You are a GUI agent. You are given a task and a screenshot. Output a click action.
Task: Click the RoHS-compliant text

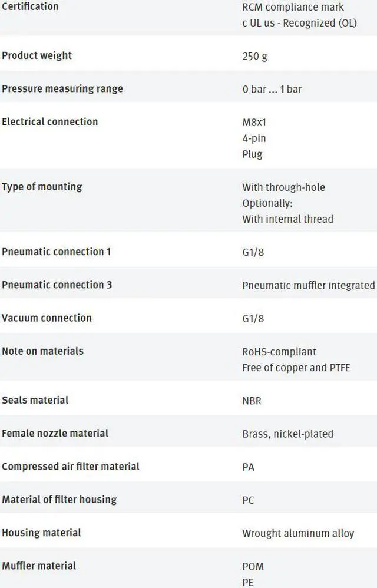279,352
